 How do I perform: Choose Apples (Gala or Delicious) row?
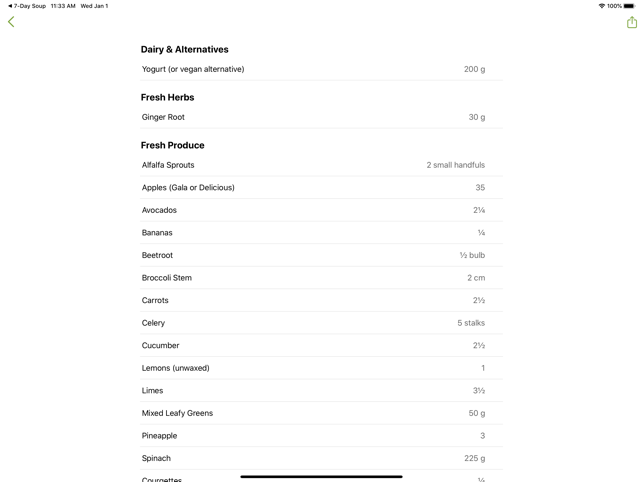click(x=313, y=188)
